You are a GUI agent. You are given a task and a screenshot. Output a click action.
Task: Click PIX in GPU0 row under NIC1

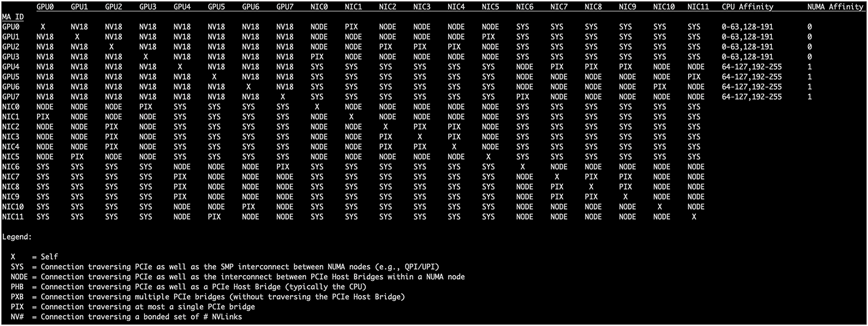click(x=351, y=27)
